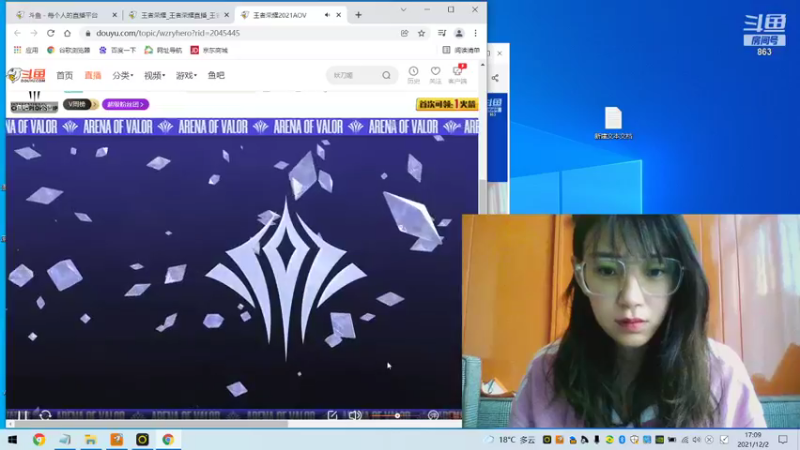
Task: Open the 谷歌浏览器 bookmark
Action: pos(68,50)
